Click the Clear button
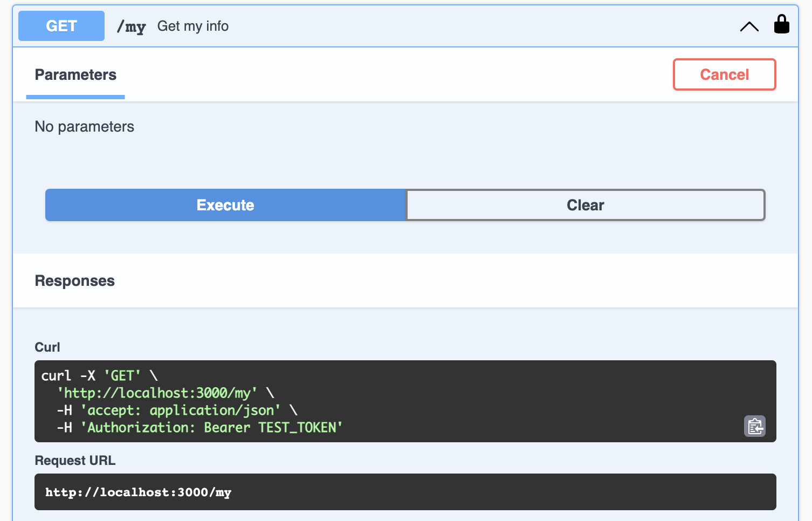 point(585,205)
